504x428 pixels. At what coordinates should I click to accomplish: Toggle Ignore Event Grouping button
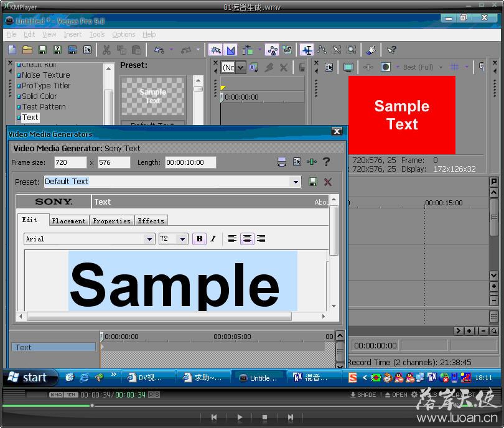pyautogui.click(x=287, y=50)
